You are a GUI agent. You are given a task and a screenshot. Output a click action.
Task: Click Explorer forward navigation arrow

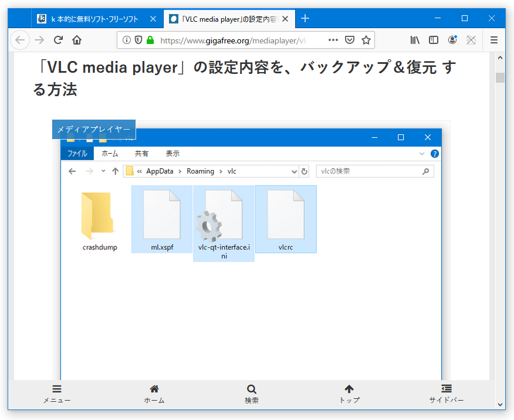point(90,171)
